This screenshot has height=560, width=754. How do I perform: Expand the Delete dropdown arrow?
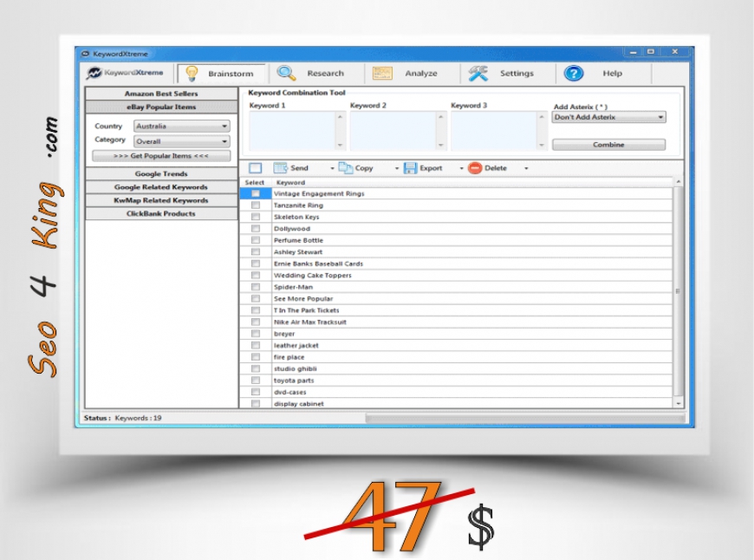526,168
